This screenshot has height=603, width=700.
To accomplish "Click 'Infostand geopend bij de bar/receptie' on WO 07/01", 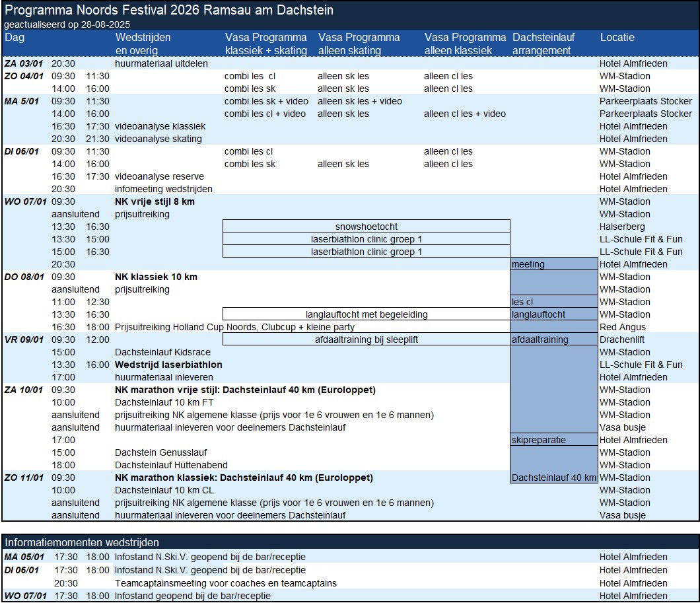I will coord(192,596).
